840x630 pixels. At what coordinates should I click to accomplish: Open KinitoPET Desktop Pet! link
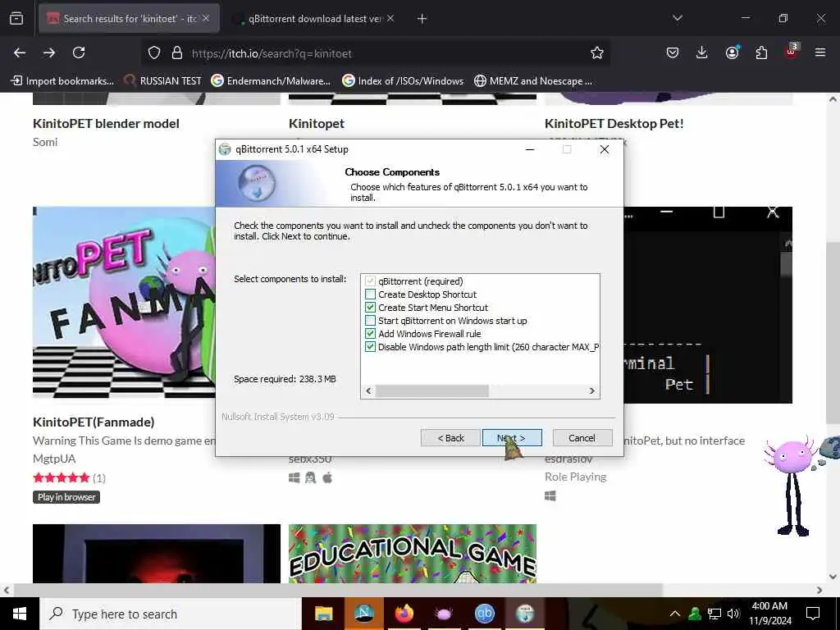tap(614, 123)
